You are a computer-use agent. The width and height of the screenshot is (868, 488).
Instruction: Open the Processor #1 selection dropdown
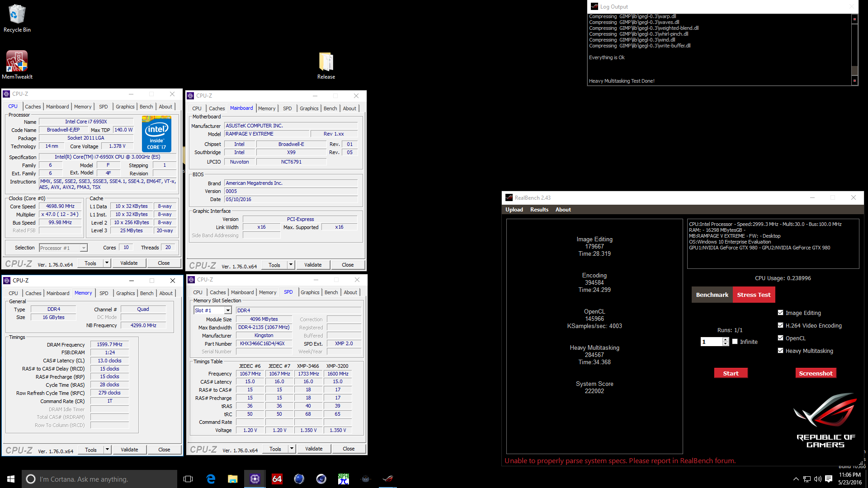pyautogui.click(x=84, y=248)
